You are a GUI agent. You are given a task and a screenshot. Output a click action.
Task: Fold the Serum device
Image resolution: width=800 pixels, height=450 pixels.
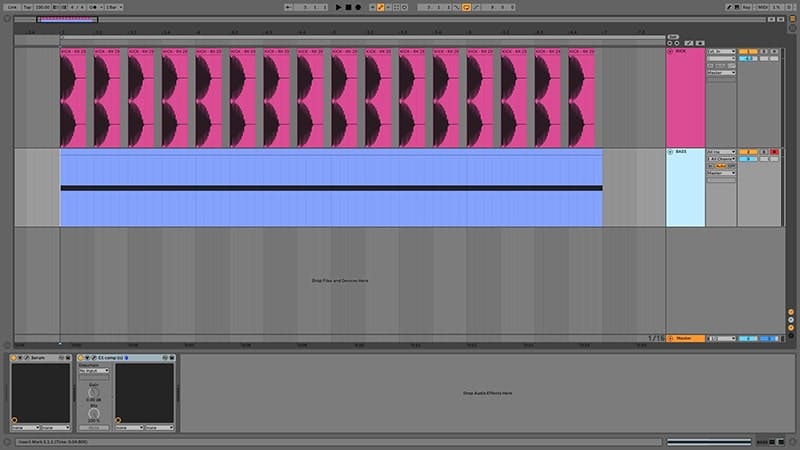click(20, 358)
